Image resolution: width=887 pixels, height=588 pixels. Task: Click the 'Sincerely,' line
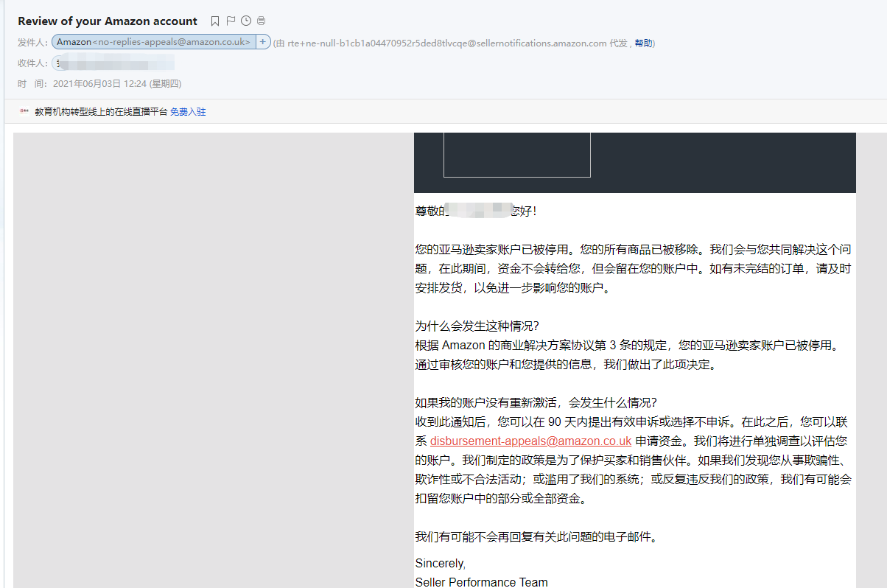[x=440, y=563]
